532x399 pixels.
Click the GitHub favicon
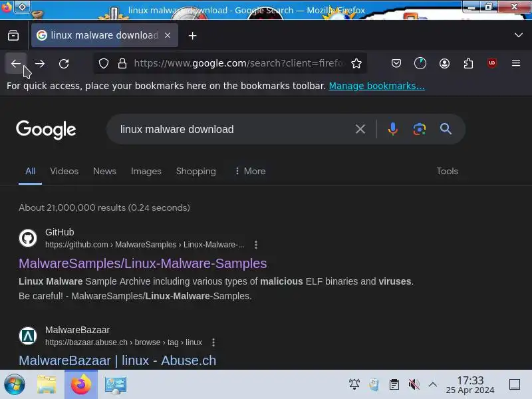28,238
